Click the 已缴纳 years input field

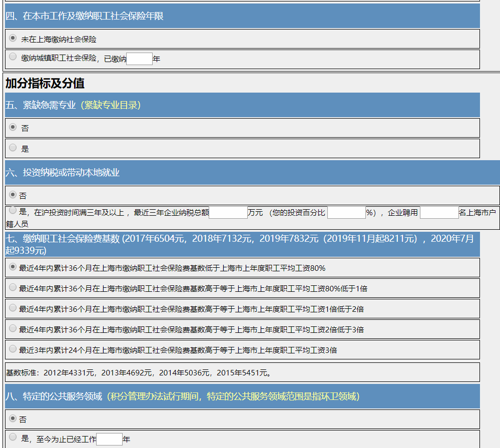pos(139,59)
